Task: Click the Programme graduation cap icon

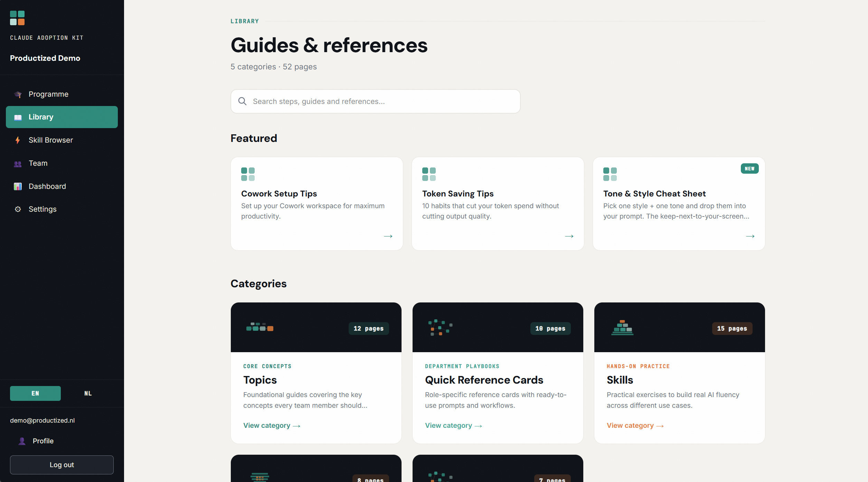Action: [x=18, y=94]
